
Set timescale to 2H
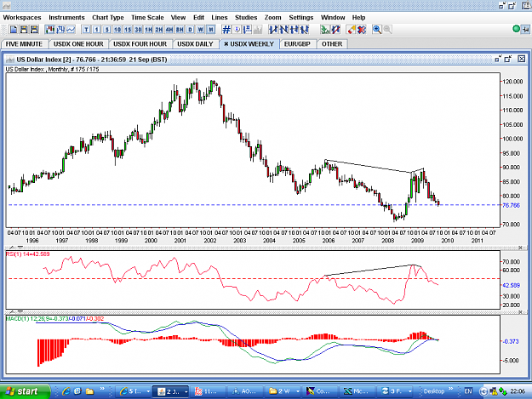pos(159,30)
